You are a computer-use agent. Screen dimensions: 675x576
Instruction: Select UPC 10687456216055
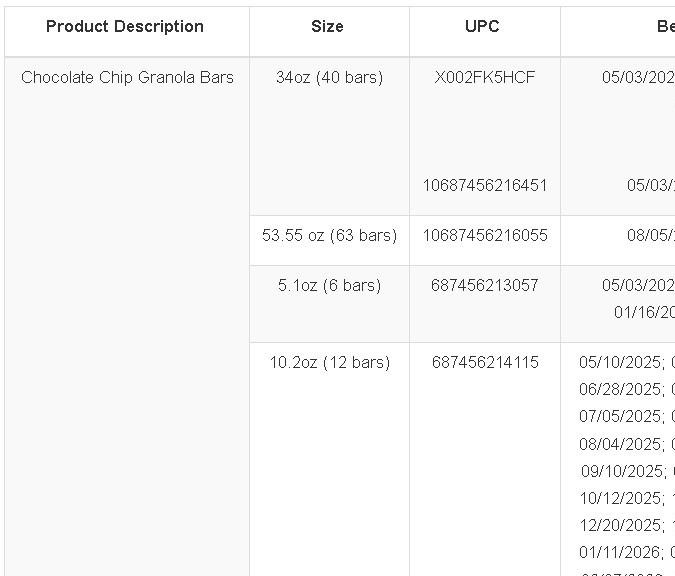point(485,236)
